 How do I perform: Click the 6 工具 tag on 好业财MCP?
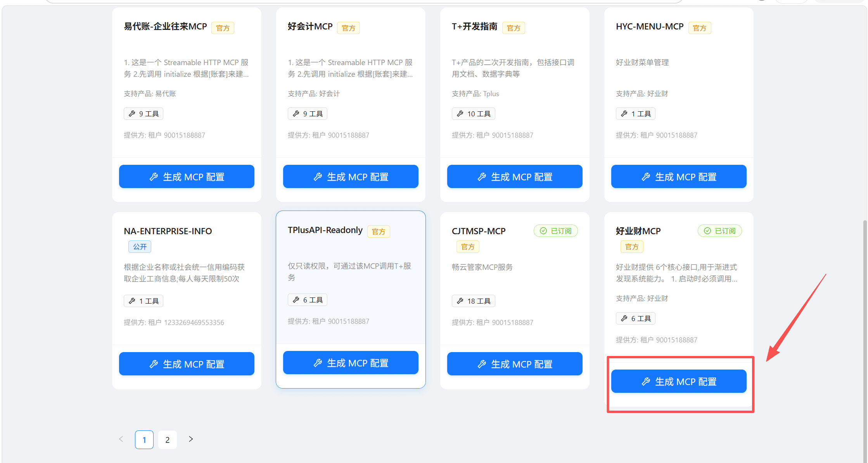click(636, 318)
